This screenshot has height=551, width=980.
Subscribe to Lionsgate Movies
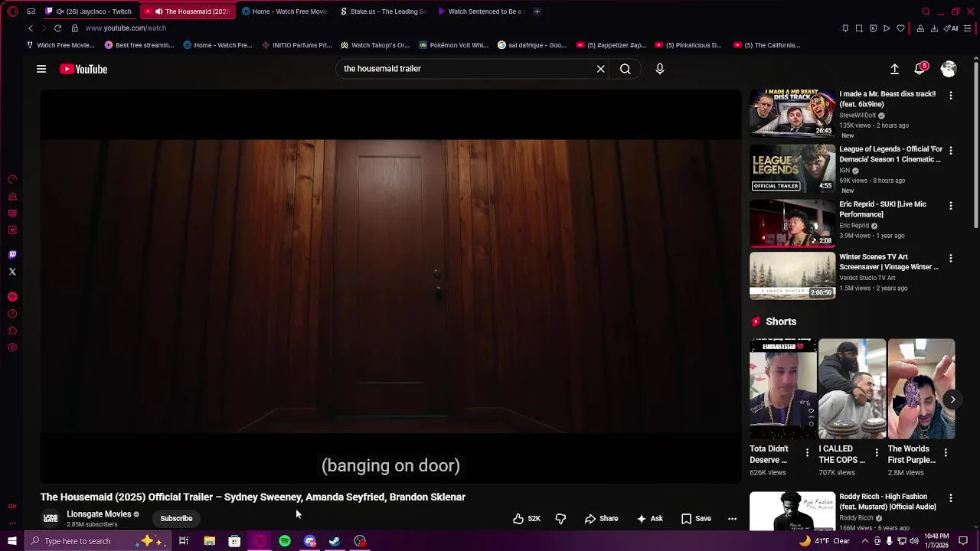click(176, 519)
